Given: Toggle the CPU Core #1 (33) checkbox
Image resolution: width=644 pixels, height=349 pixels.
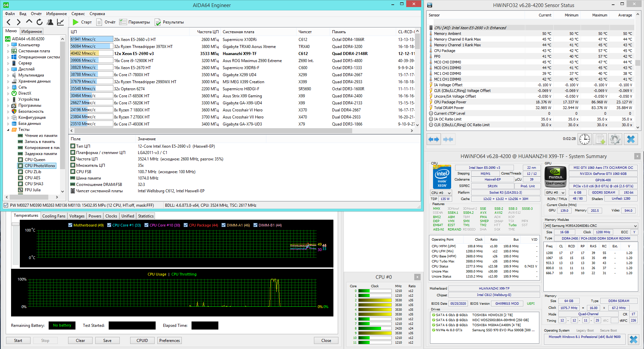Looking at the screenshot, I should coord(109,225).
